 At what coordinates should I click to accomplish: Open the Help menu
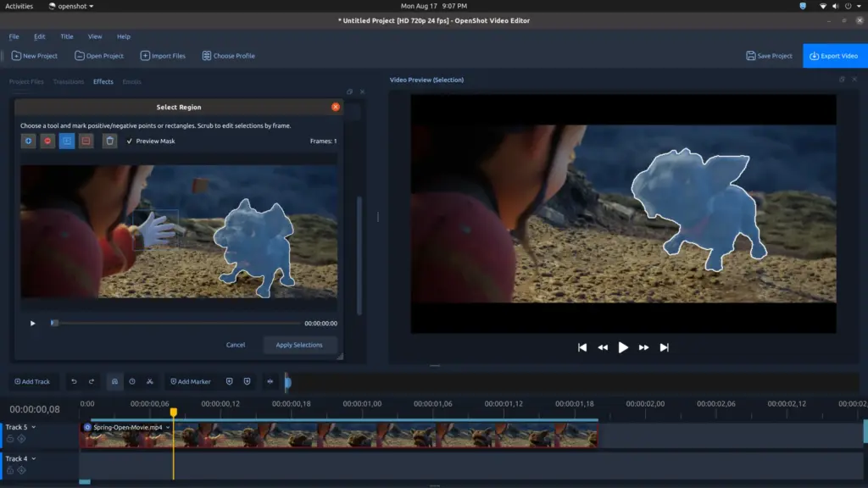coord(124,36)
